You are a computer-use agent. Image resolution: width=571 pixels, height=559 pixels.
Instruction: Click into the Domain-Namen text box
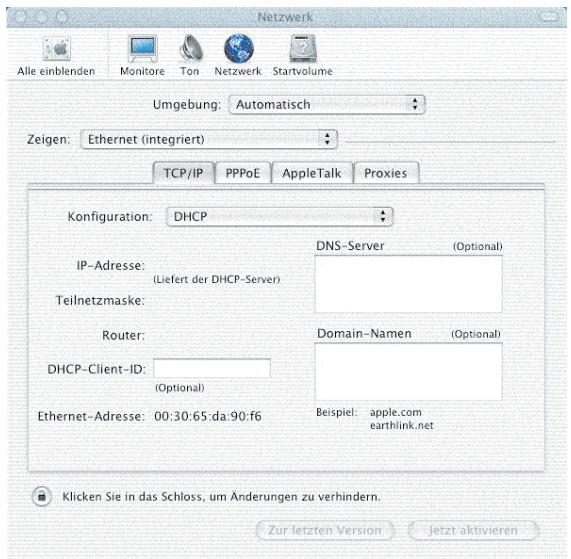409,372
